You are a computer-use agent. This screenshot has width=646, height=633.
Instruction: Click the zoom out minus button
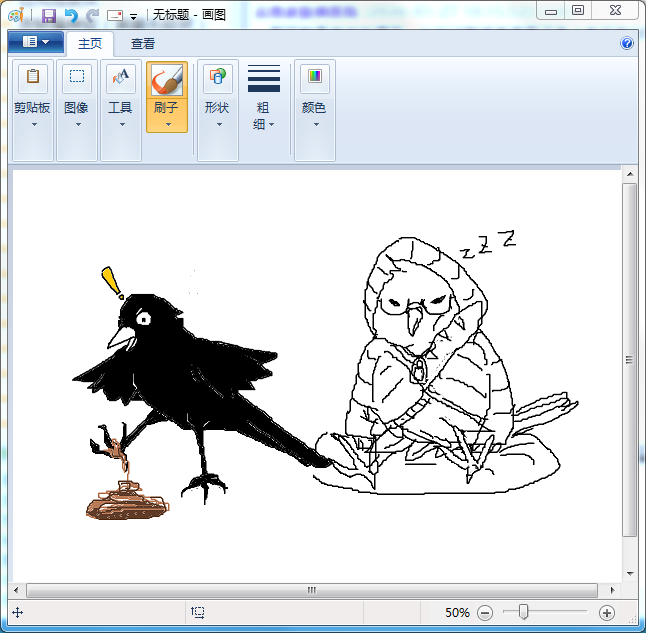click(485, 612)
